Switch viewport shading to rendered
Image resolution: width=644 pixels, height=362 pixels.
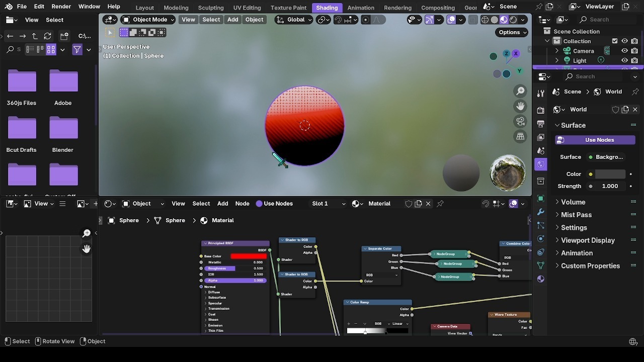(x=514, y=20)
